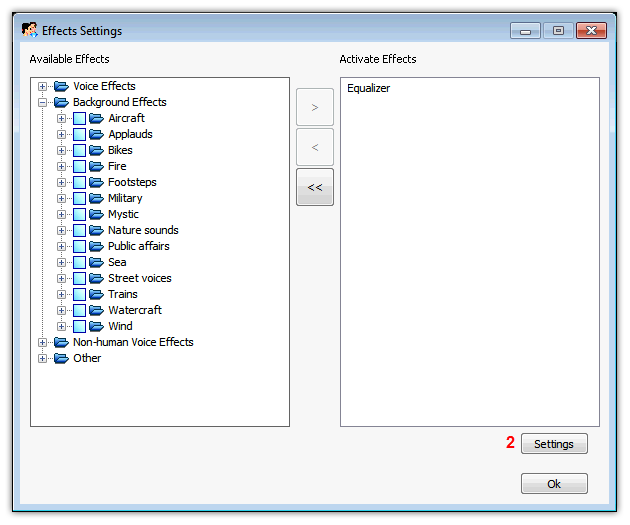Enable the Footsteps checkbox
The height and width of the screenshot is (525, 630).
pyautogui.click(x=79, y=182)
